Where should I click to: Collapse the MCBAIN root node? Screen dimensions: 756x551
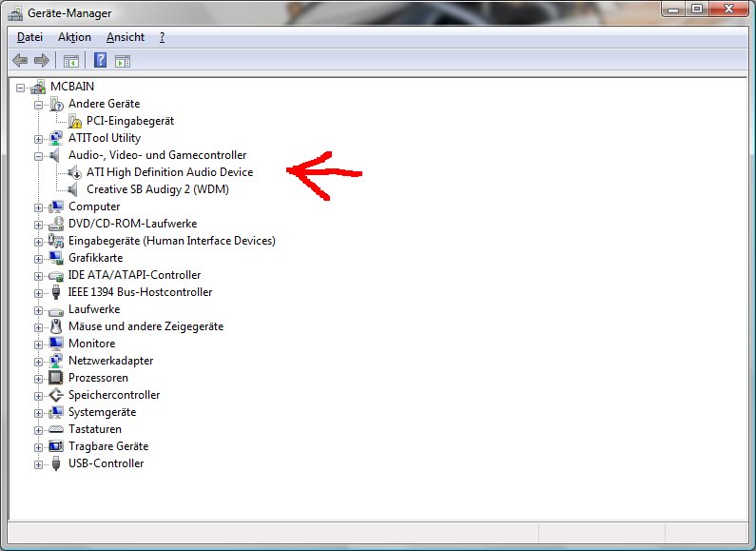coord(20,88)
